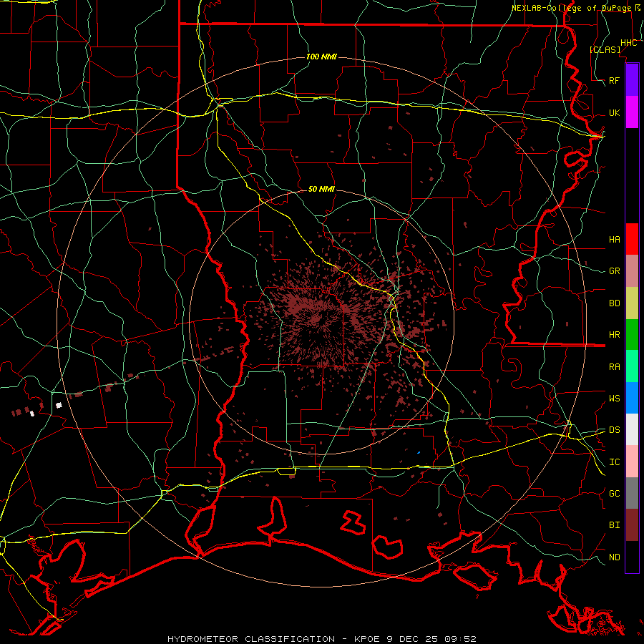Select the BD yellow legend swatch

point(632,303)
